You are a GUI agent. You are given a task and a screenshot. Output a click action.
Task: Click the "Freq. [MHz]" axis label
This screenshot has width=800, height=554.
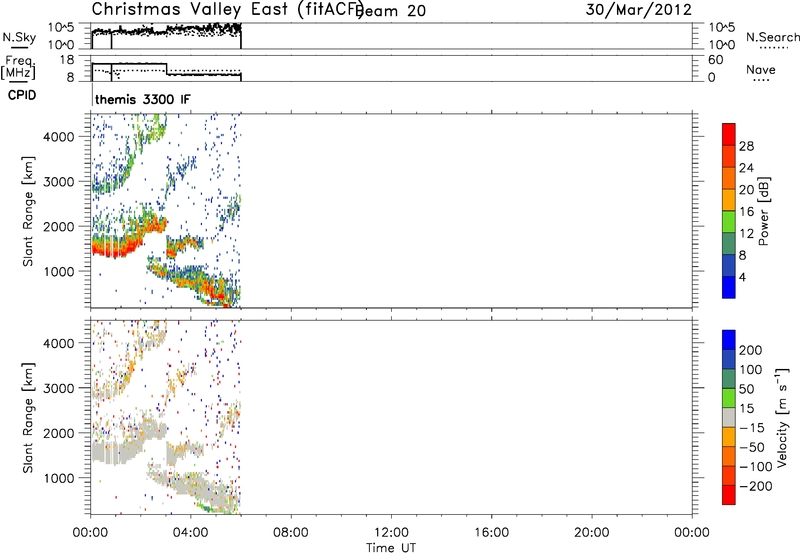(19, 67)
